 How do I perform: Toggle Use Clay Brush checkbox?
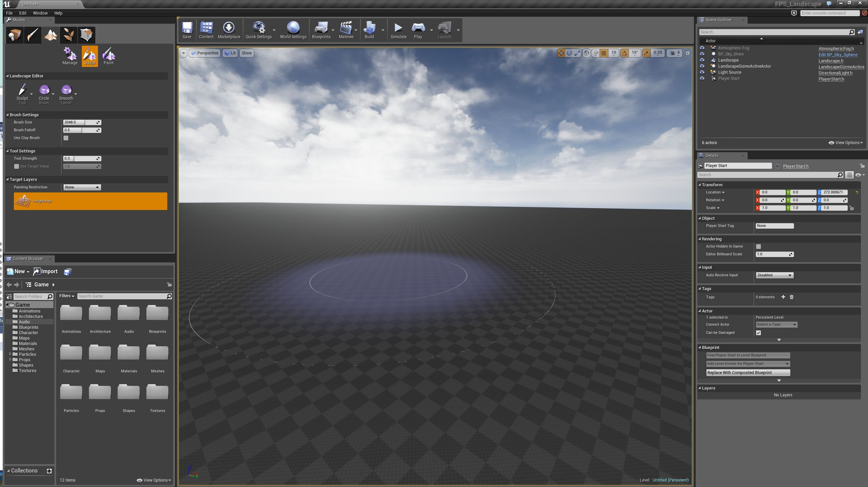66,138
